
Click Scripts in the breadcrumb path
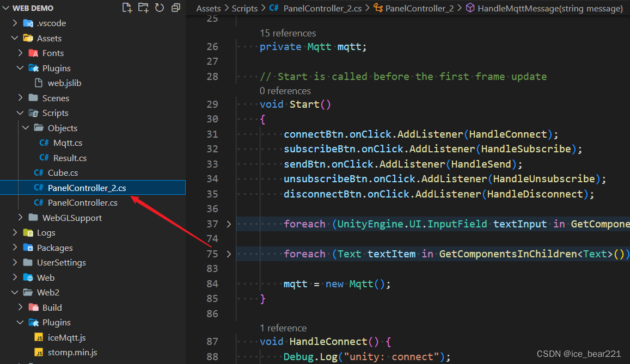tap(244, 8)
